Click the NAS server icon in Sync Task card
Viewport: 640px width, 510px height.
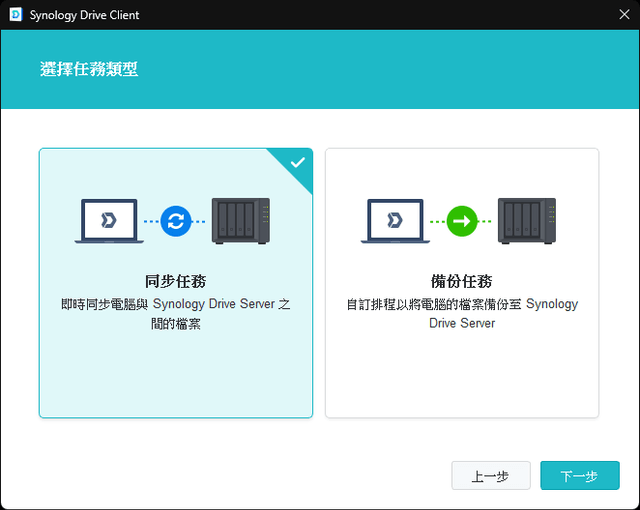pos(241,221)
